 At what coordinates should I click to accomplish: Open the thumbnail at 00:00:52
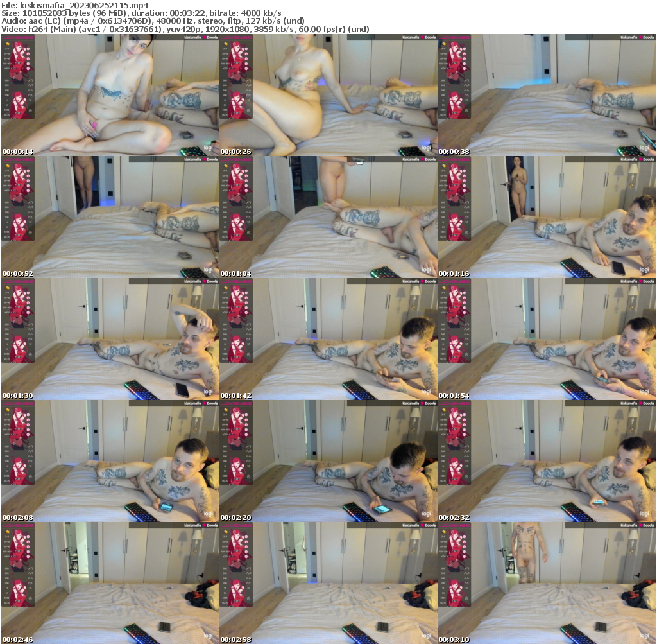(x=110, y=217)
